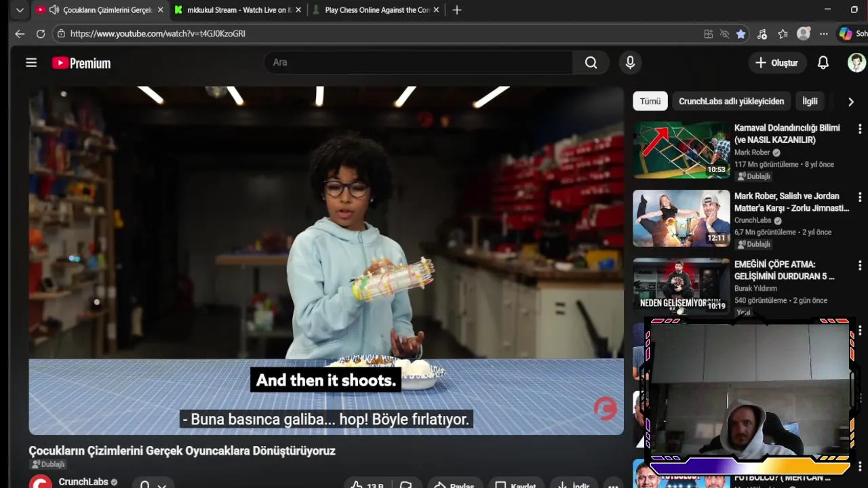Focus the Ara search field

418,62
